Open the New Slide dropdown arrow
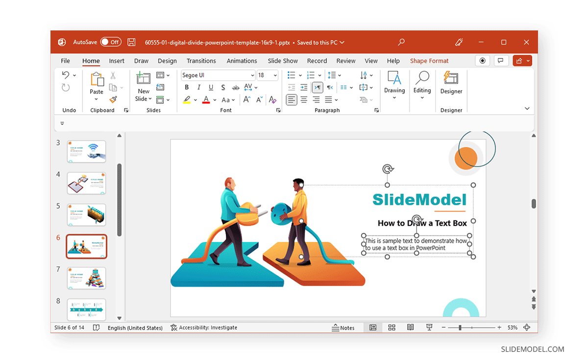Viewport: 588px width, 364px height. click(149, 98)
